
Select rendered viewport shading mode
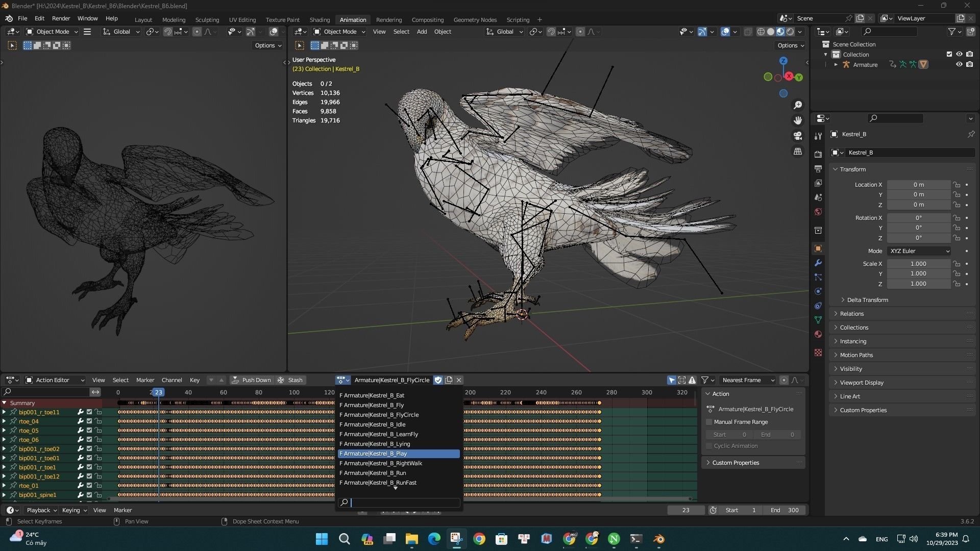tap(790, 32)
